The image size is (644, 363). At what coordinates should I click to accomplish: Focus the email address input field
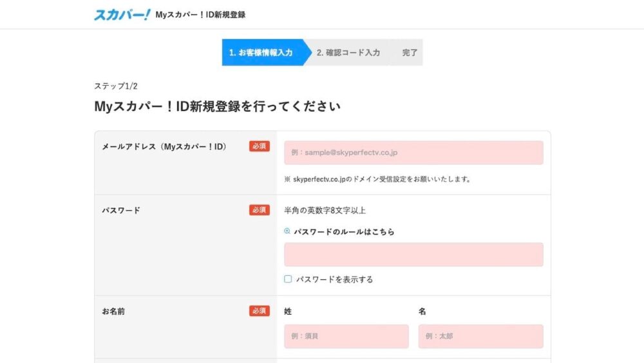(413, 153)
